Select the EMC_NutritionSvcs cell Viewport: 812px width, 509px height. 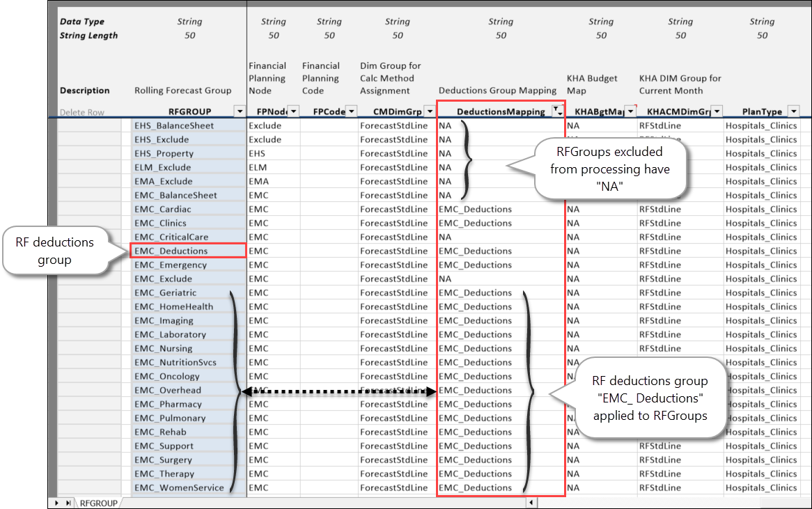point(188,363)
